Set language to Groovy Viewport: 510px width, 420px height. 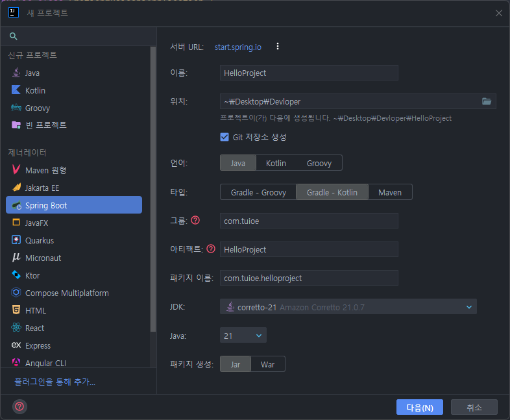[x=319, y=163]
